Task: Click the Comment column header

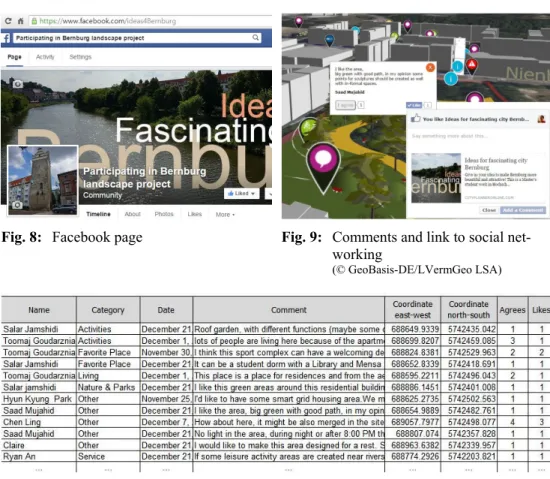Action: coord(288,310)
